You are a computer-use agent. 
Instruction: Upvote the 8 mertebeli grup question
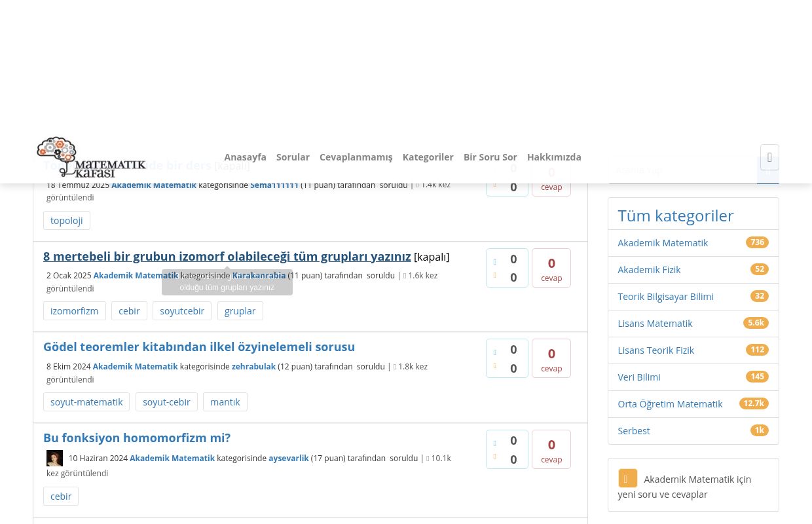coord(495,262)
